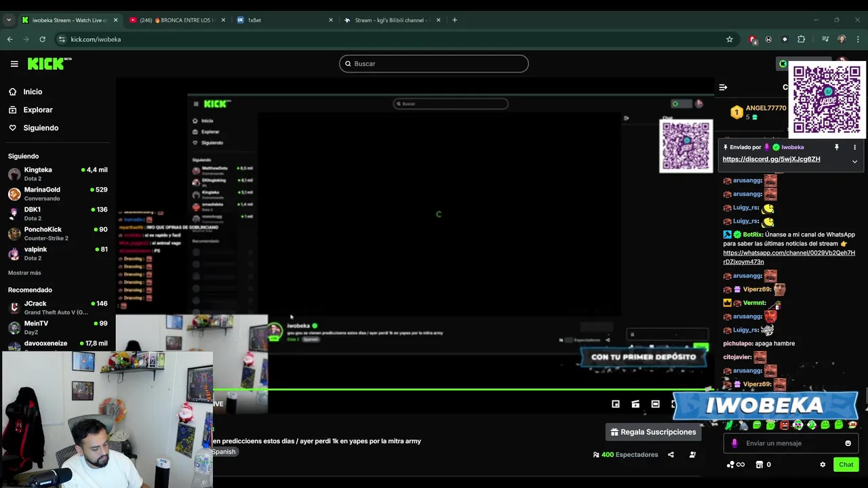
Task: Click the Buscar search field
Action: (434, 64)
